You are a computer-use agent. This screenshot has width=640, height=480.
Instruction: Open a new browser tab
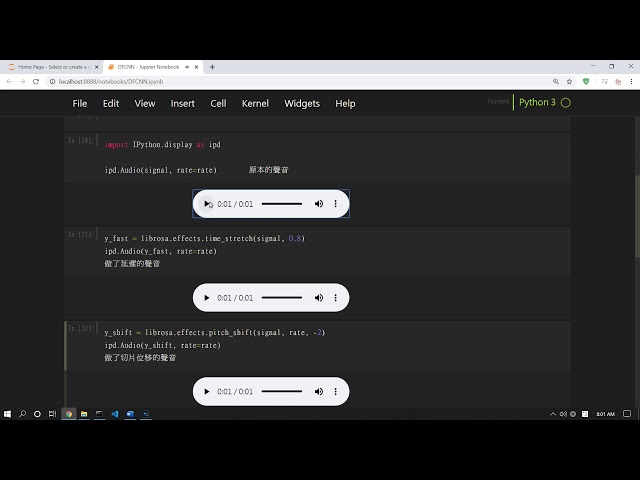pos(212,67)
